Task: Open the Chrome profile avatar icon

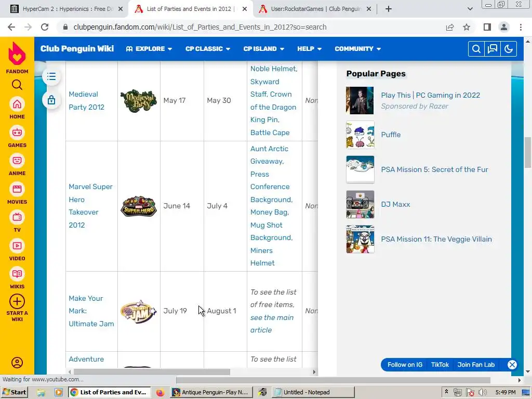Action: [504, 27]
